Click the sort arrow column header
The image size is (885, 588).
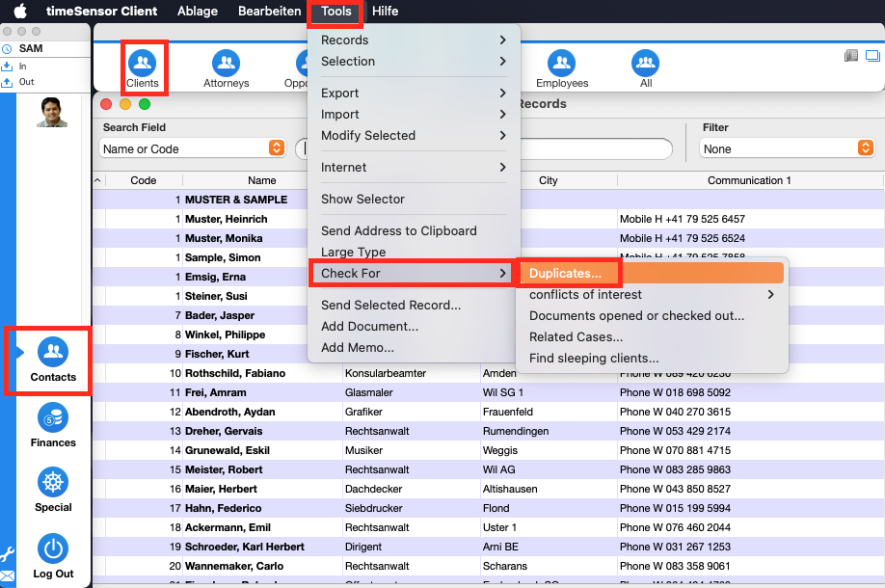98,180
